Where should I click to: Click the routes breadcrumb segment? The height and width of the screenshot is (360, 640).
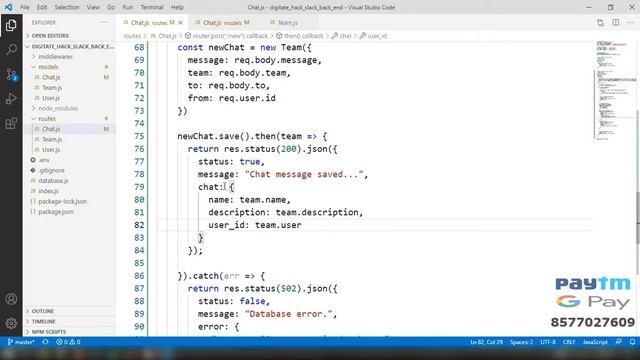click(132, 36)
